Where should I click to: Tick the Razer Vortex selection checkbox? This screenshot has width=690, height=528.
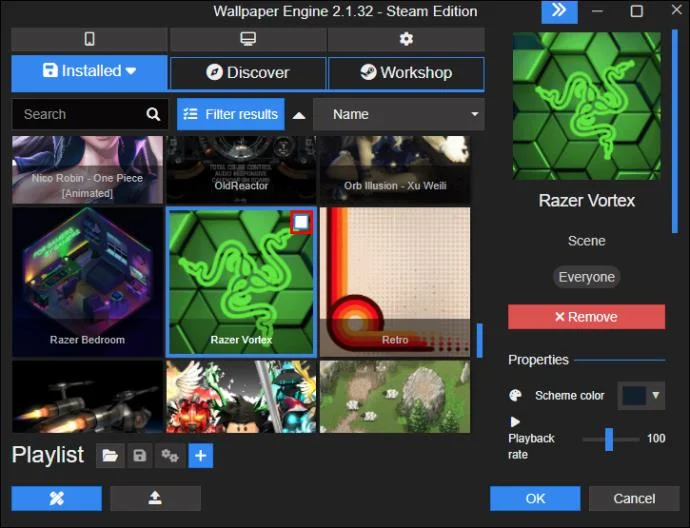[301, 222]
